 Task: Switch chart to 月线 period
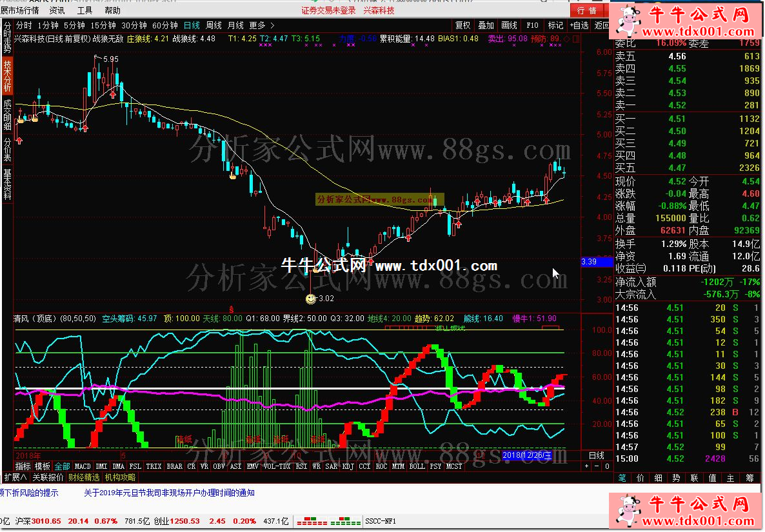(235, 25)
